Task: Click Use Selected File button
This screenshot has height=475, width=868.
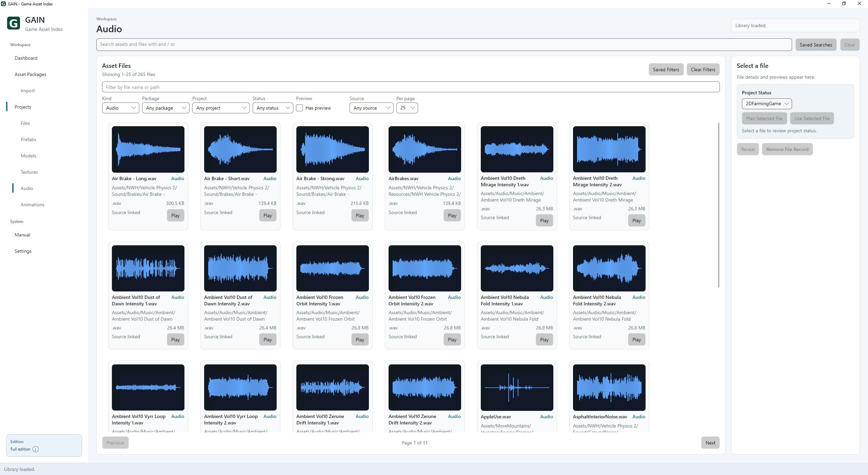Action: point(812,118)
